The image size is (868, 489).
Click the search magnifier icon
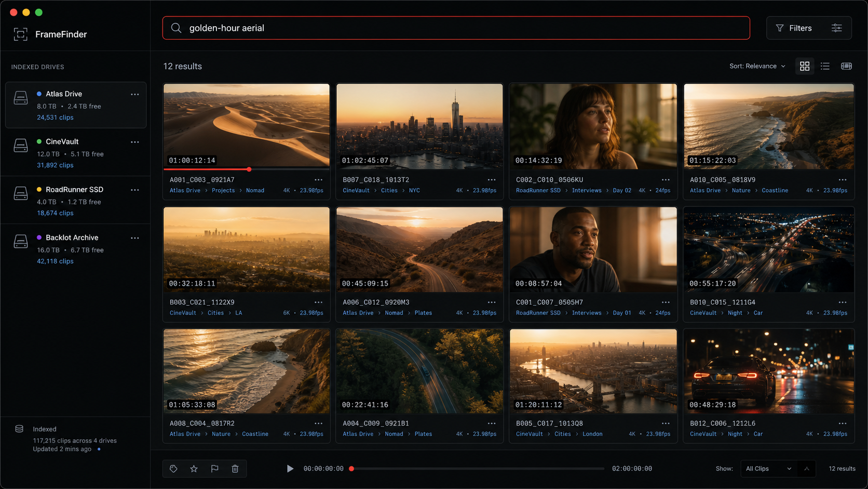(176, 28)
